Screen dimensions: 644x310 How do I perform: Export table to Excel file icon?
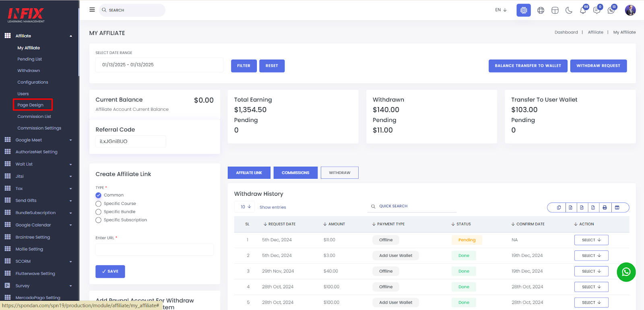coord(570,208)
